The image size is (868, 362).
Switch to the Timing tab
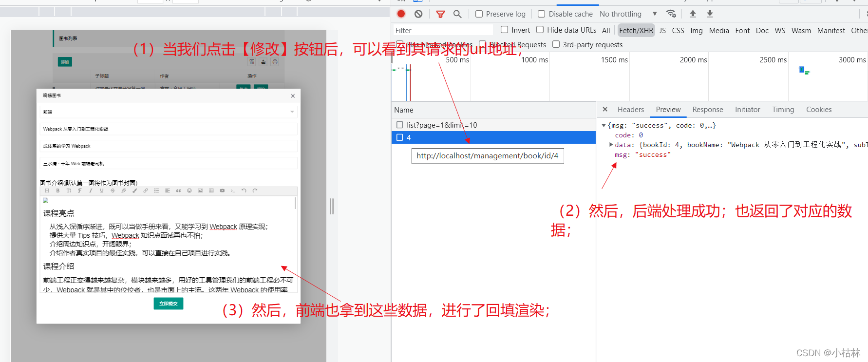click(783, 110)
